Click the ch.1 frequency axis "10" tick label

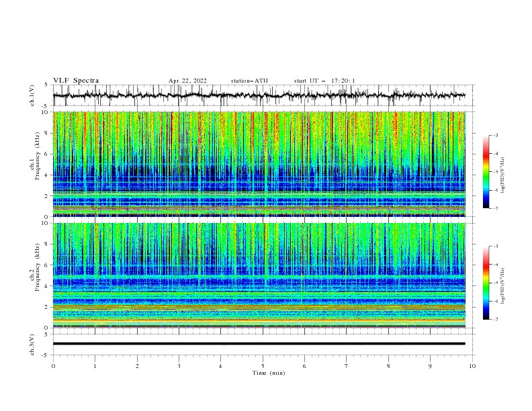(x=45, y=112)
